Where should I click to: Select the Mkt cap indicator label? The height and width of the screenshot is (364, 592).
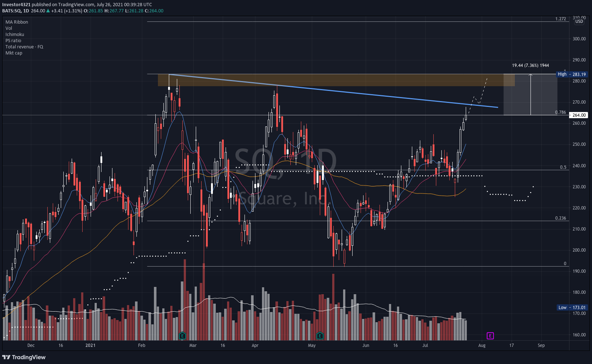14,53
